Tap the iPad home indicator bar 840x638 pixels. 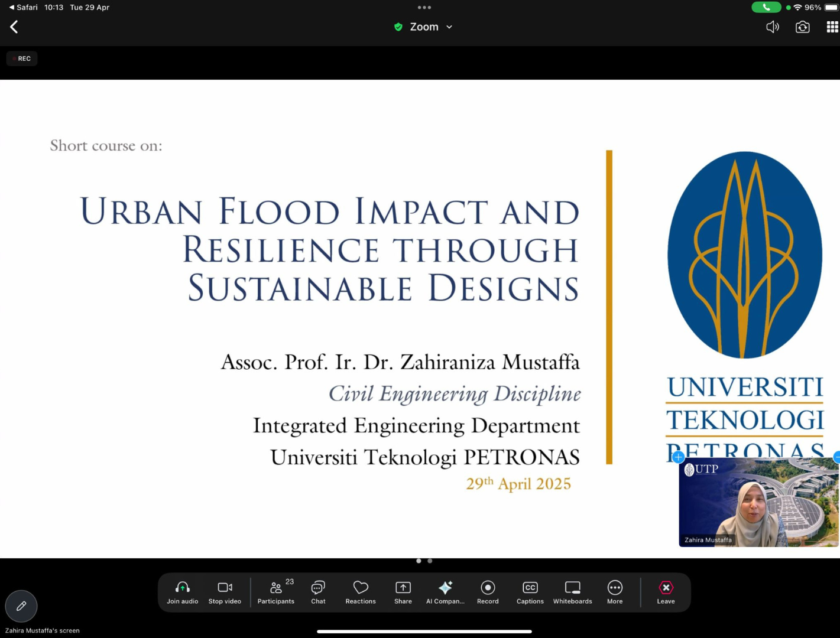click(424, 632)
